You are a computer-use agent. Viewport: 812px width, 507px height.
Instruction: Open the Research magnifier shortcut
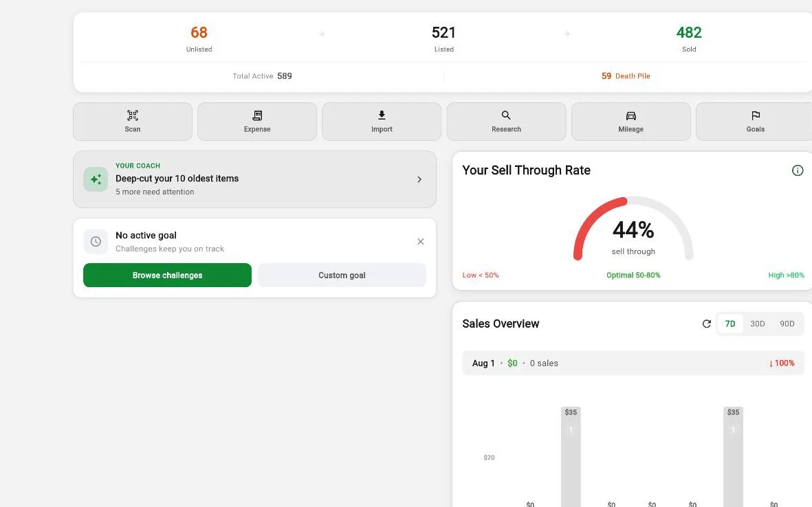[506, 122]
